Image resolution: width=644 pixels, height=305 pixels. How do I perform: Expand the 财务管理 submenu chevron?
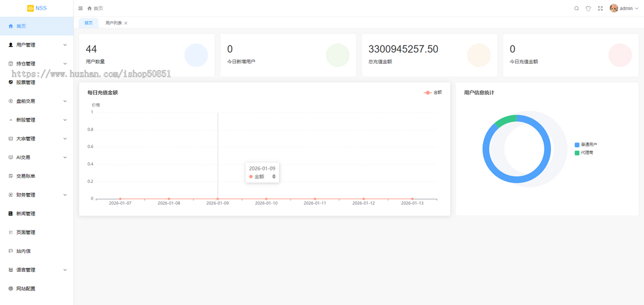65,195
